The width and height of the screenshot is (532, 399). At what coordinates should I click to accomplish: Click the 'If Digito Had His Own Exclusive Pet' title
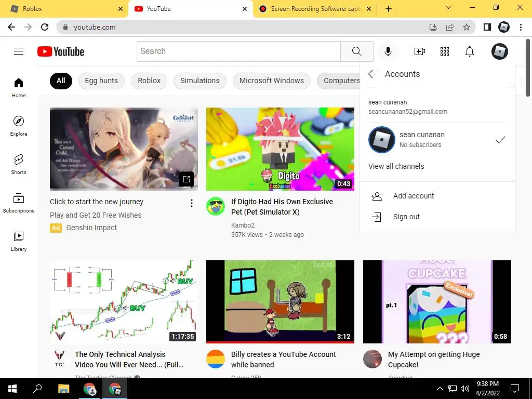coord(282,207)
